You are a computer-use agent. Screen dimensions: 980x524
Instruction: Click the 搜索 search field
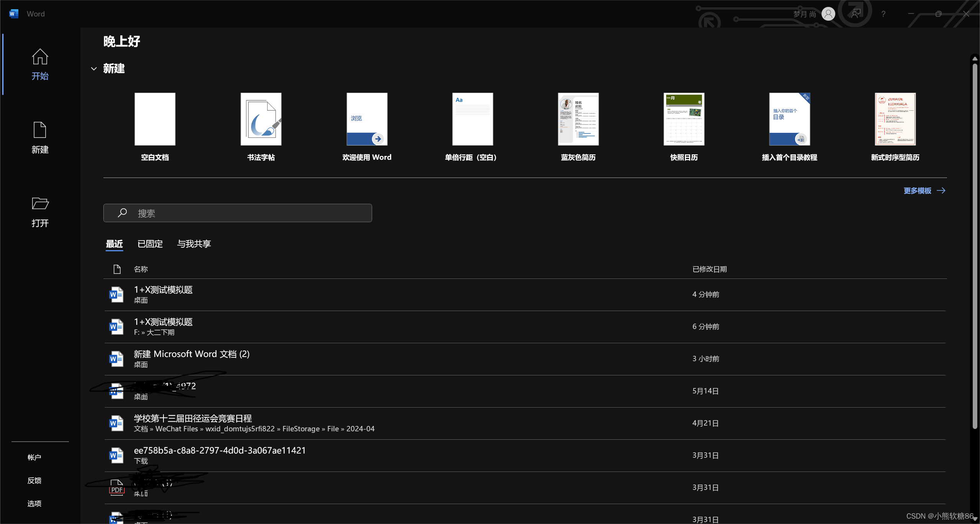coord(237,213)
